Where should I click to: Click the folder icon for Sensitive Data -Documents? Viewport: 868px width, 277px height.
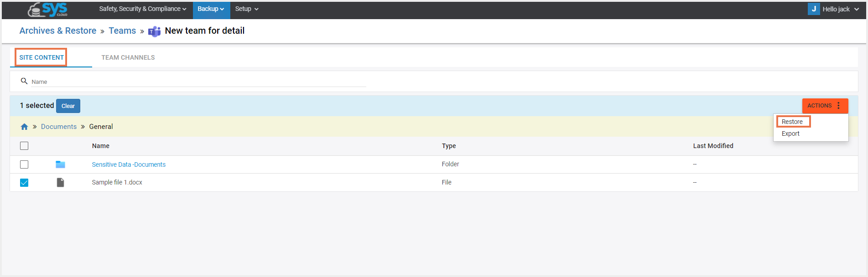pyautogui.click(x=60, y=164)
